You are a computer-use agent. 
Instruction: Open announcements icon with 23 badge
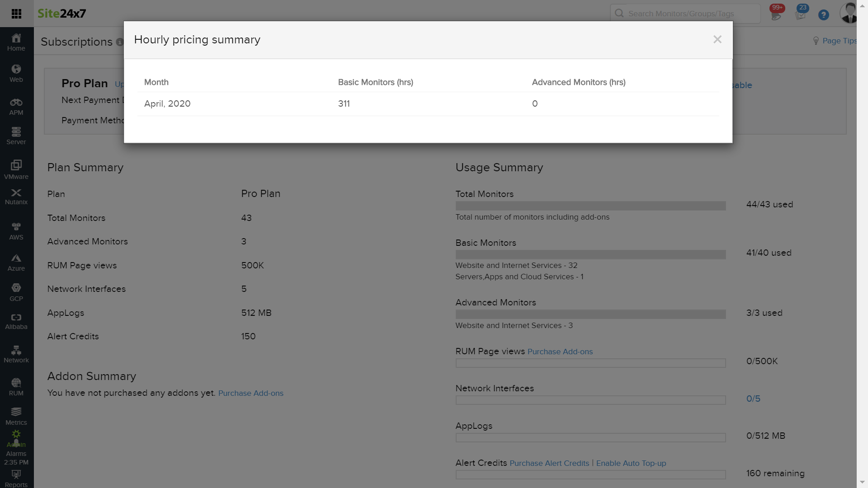coord(801,13)
